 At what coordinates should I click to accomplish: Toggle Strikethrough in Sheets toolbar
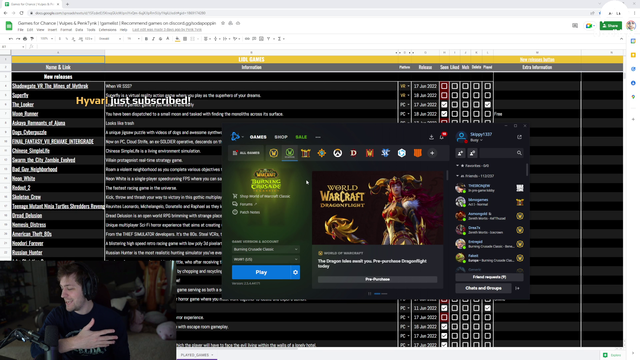(x=160, y=39)
